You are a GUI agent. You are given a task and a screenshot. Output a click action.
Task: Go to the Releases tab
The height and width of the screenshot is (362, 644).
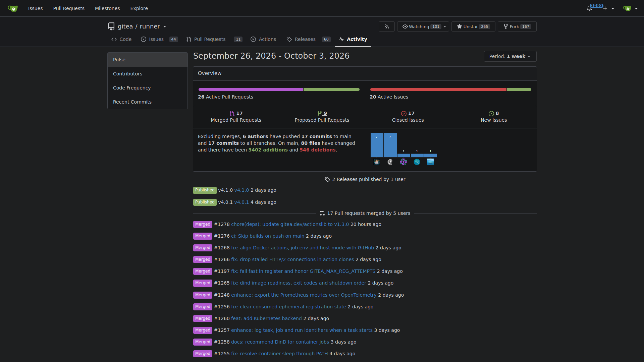pyautogui.click(x=309, y=39)
